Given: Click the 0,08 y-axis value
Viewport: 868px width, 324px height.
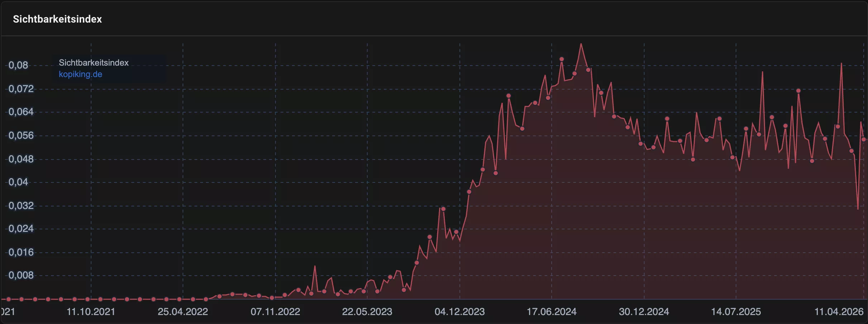Looking at the screenshot, I should click(x=18, y=65).
